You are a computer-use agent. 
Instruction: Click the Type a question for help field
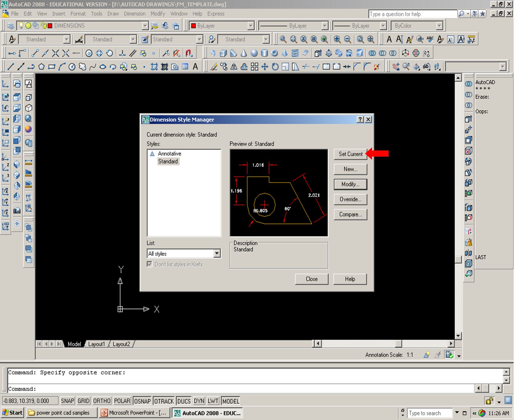[x=413, y=14]
